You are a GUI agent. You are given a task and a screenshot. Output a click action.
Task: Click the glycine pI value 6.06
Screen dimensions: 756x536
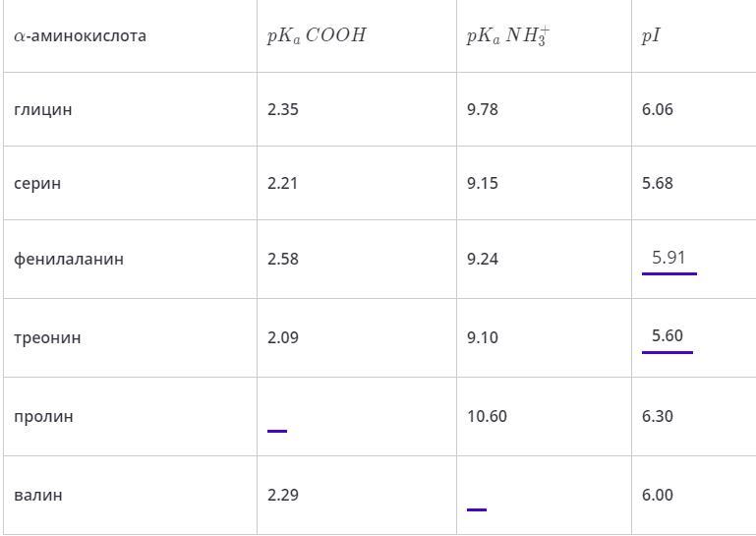tap(657, 109)
